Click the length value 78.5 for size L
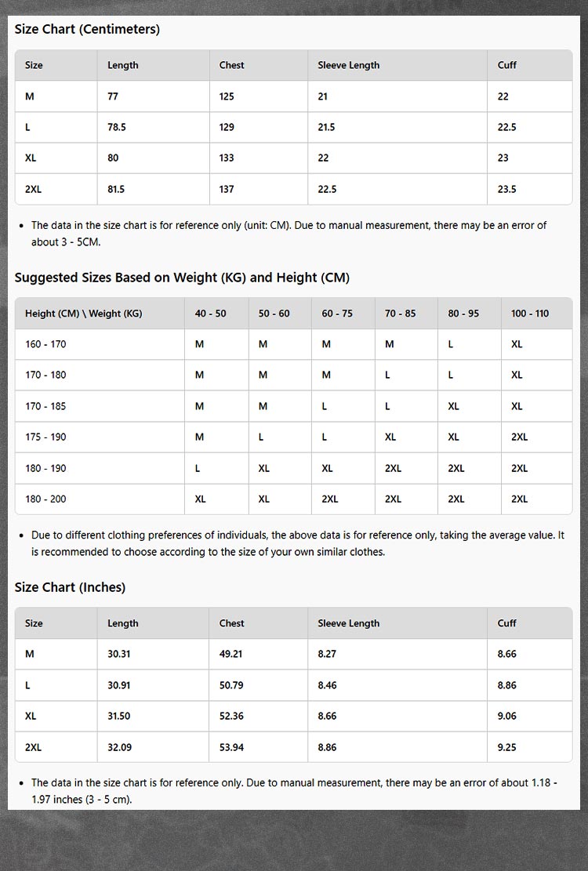The image size is (588, 871). [117, 127]
